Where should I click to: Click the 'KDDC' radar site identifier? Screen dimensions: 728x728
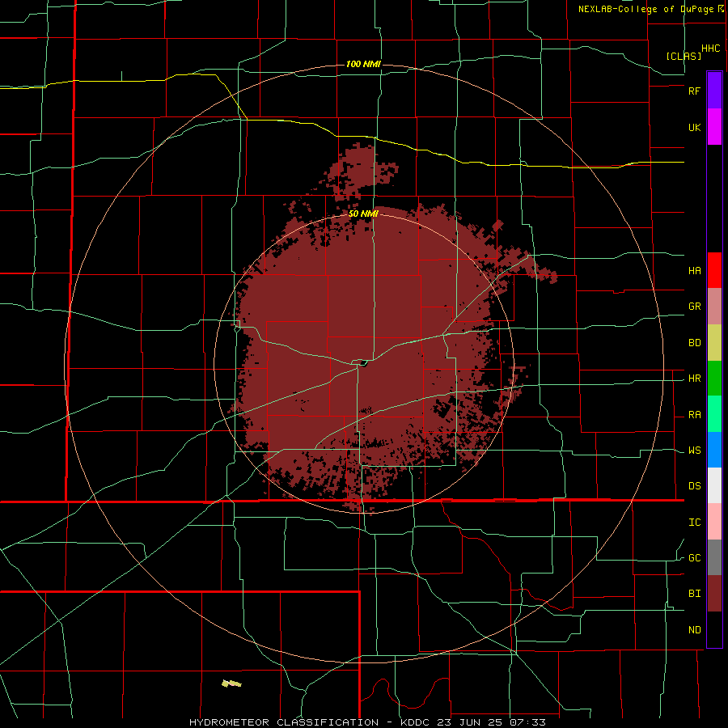(417, 722)
